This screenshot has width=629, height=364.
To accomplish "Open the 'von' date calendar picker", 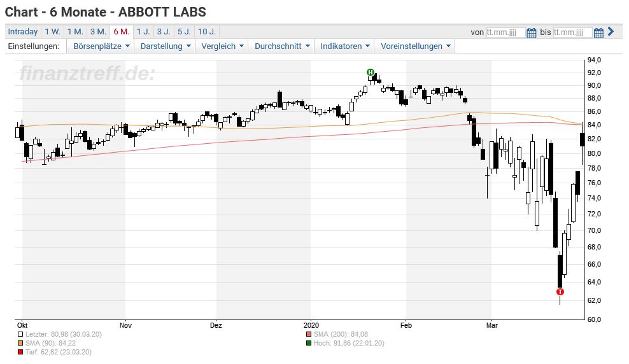I will coord(531,33).
